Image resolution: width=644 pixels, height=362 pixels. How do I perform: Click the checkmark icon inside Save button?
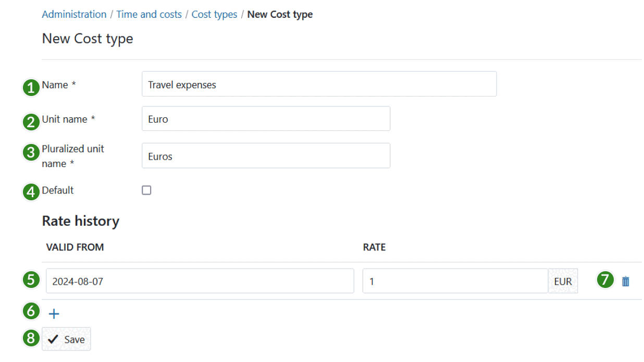coord(52,339)
